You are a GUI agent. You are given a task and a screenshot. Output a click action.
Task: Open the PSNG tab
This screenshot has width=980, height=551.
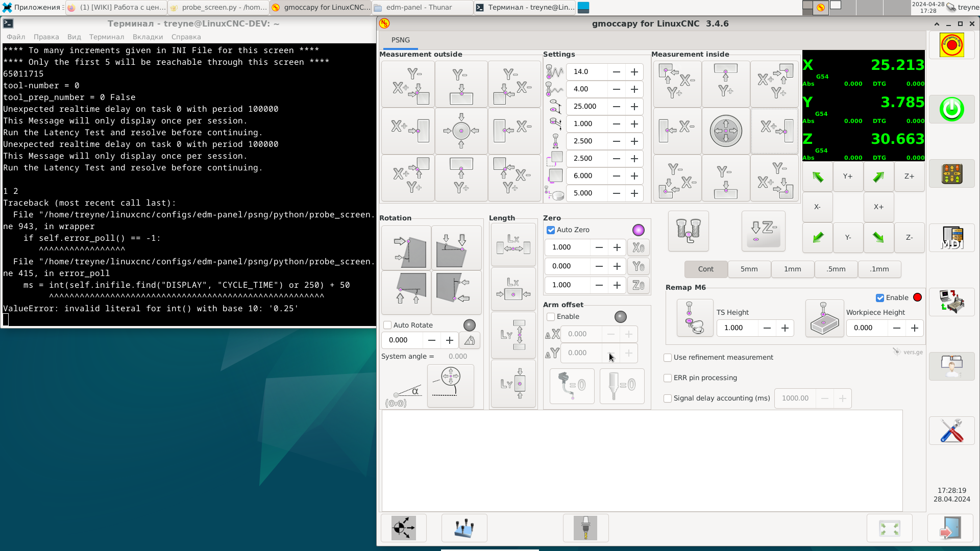[400, 40]
